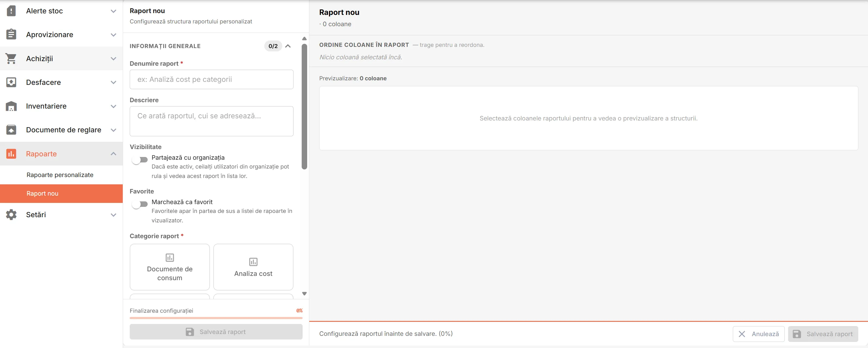This screenshot has height=348, width=868.
Task: Click the Anulează button
Action: pos(759,334)
